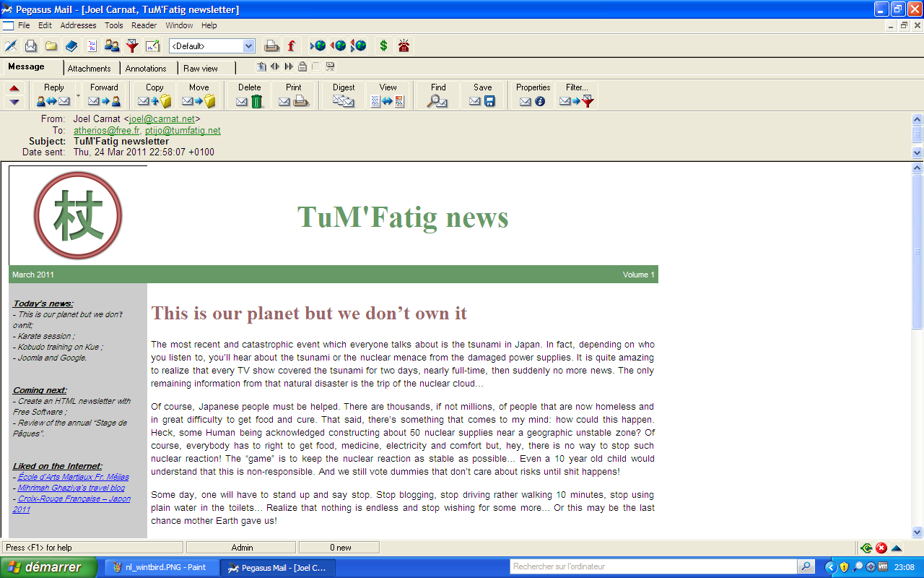Image resolution: width=924 pixels, height=578 pixels.
Task: Click the small message-with-x reader icon
Action: [330, 66]
